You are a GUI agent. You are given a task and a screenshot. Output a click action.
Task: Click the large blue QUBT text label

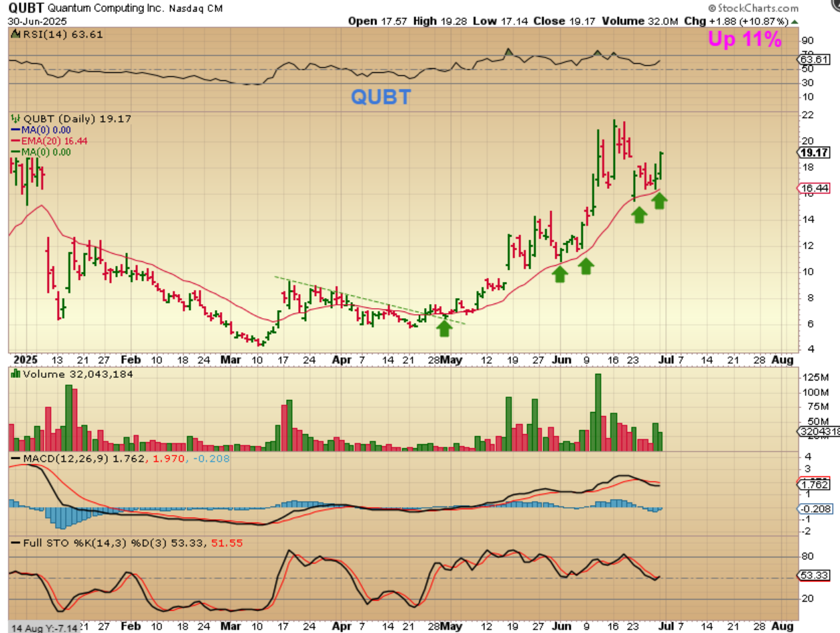pyautogui.click(x=380, y=97)
